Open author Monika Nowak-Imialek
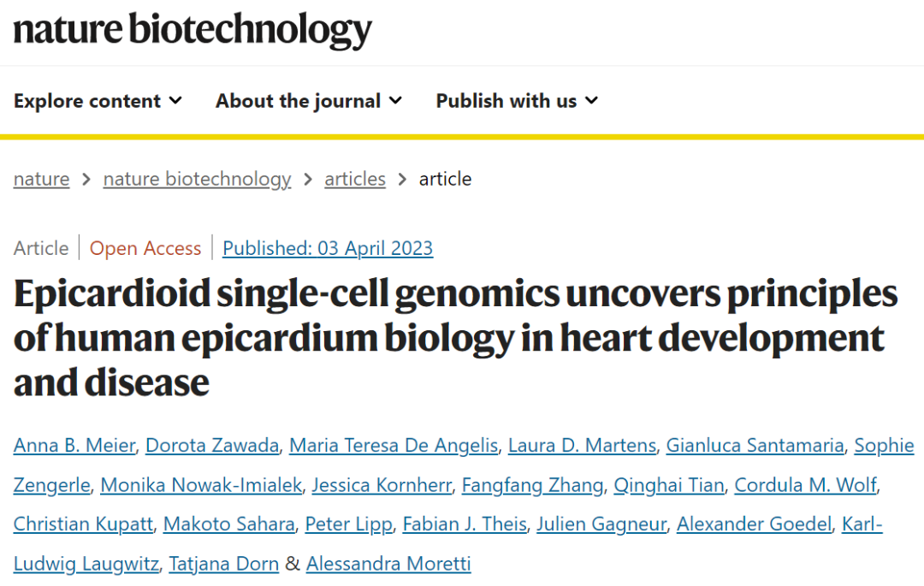This screenshot has height=586, width=924. coord(201,485)
